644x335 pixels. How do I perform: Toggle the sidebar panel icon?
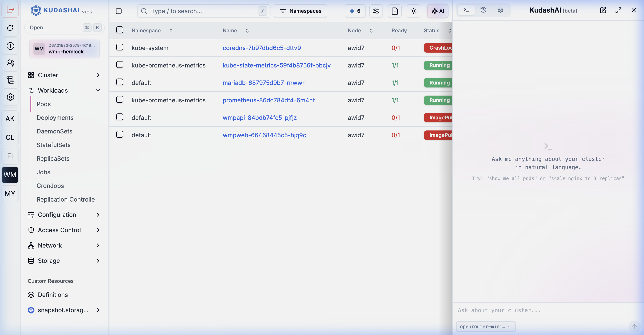coord(119,11)
